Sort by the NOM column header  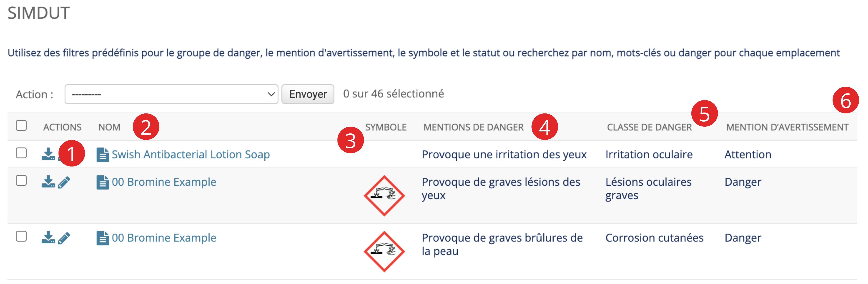[x=109, y=127]
